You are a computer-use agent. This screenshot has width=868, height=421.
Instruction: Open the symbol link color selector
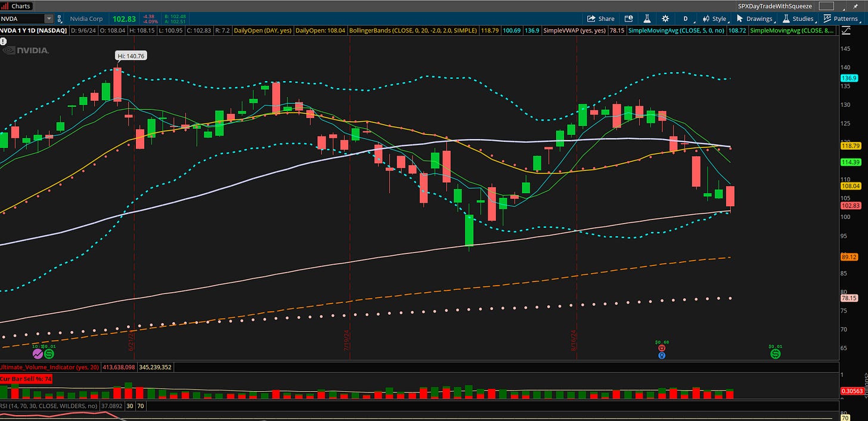click(x=61, y=18)
